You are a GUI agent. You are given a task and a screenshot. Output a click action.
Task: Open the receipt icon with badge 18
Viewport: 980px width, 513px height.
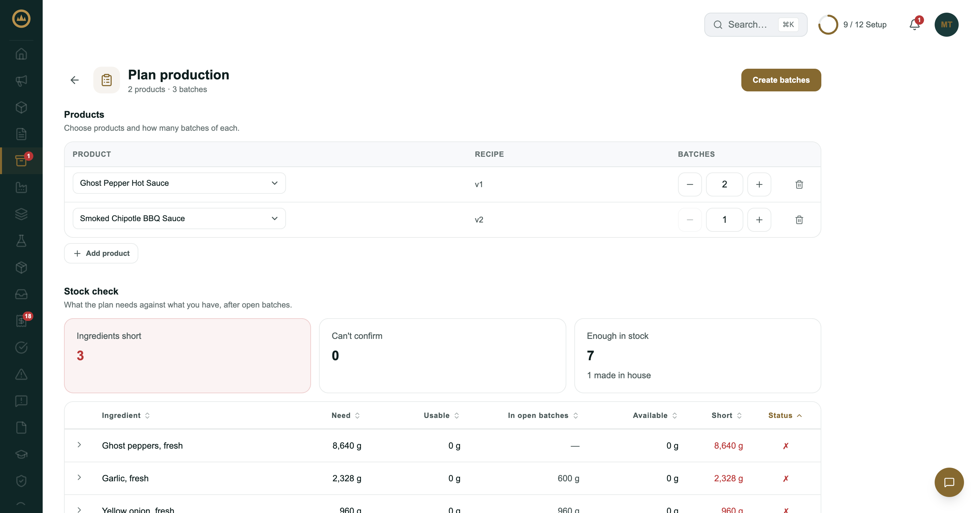(x=21, y=321)
